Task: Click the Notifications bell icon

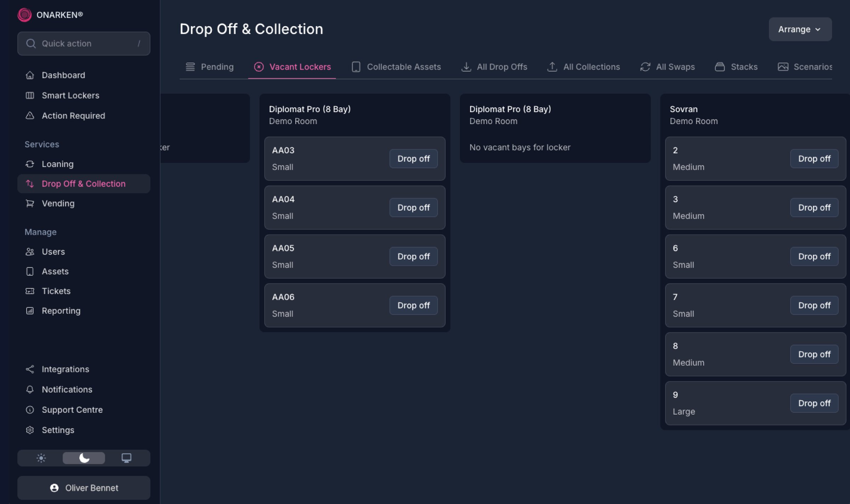Action: (x=30, y=389)
